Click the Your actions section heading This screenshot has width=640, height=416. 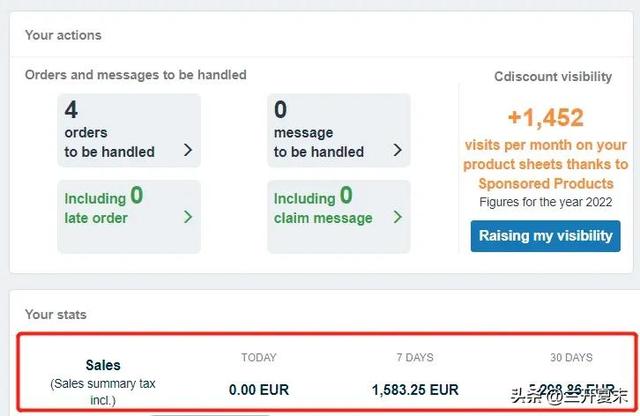pos(63,35)
